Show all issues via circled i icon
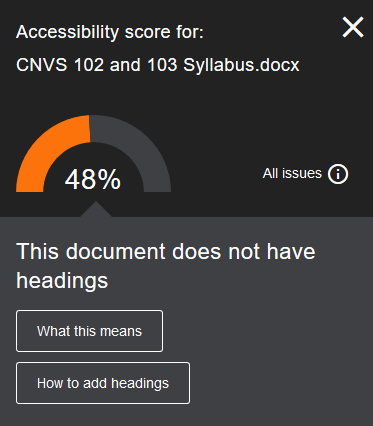 pyautogui.click(x=338, y=174)
